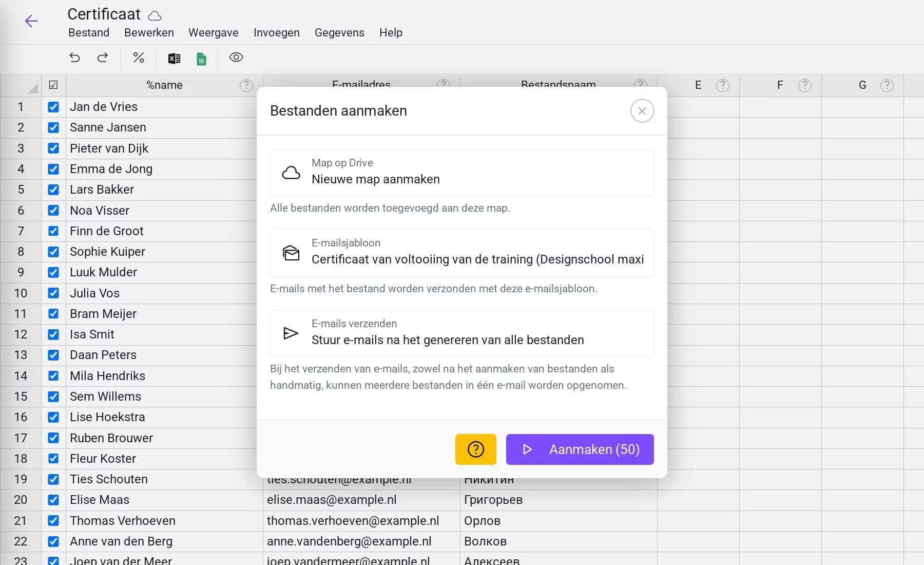The image size is (924, 565).
Task: Toggle checkbox for Thomas Verhoeven
Action: point(53,521)
